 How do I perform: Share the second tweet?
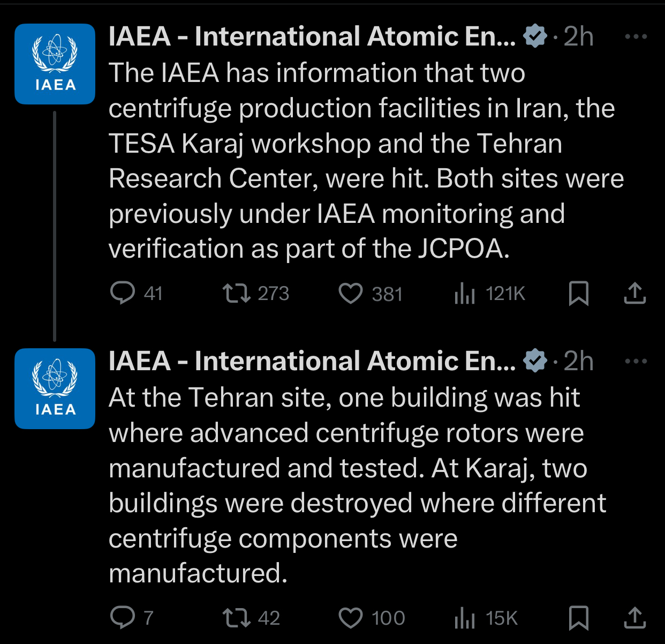(x=636, y=617)
